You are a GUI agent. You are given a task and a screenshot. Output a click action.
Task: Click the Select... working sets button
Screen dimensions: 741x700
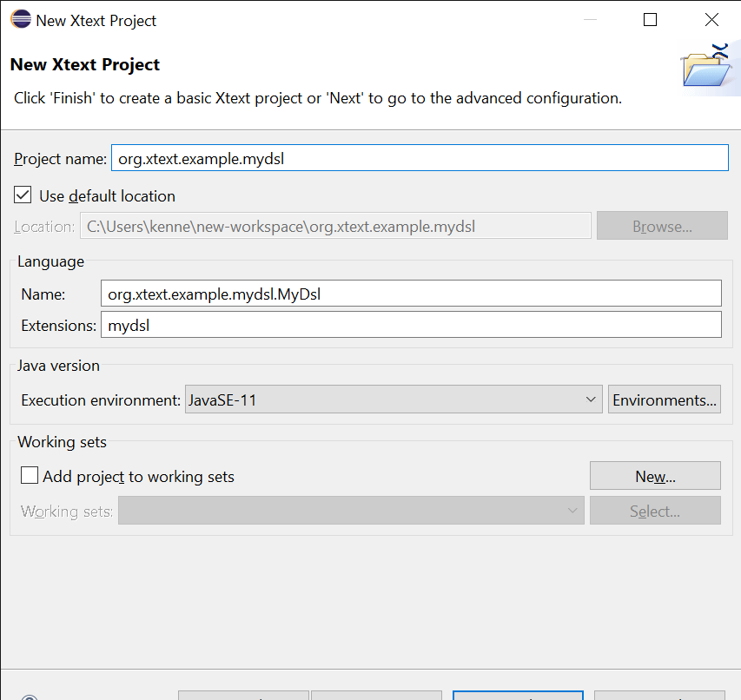(x=655, y=511)
